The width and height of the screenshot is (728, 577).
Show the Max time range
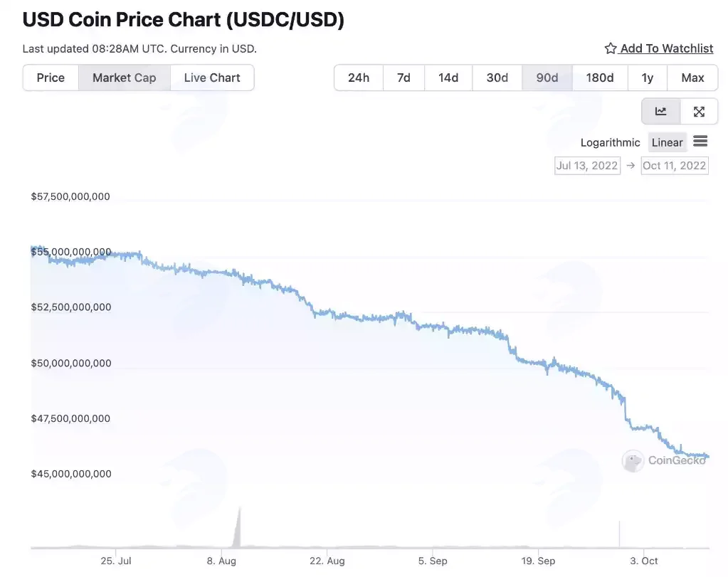pyautogui.click(x=692, y=78)
